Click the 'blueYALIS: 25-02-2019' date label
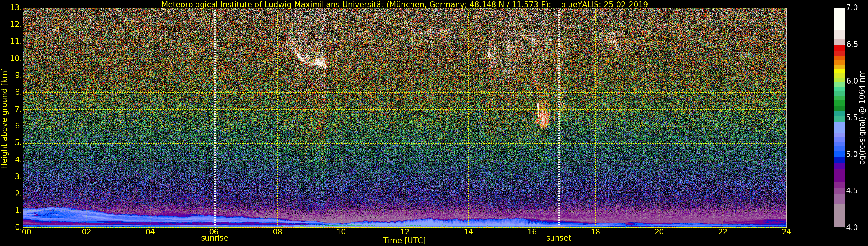Viewport: 868px width, 246px height. point(604,4)
